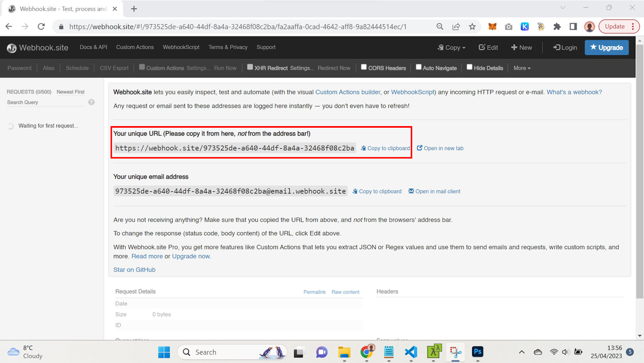Click the browser share page icon

click(x=456, y=27)
